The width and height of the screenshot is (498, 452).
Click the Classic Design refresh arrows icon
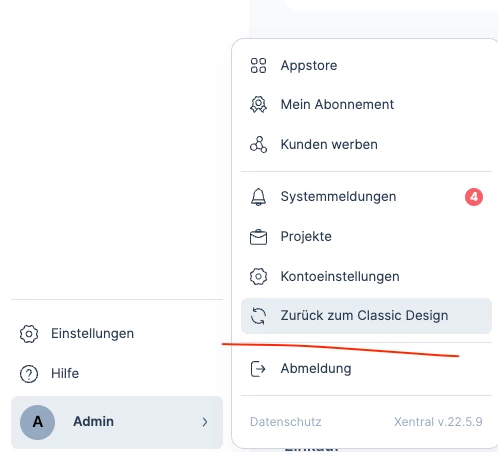click(258, 316)
